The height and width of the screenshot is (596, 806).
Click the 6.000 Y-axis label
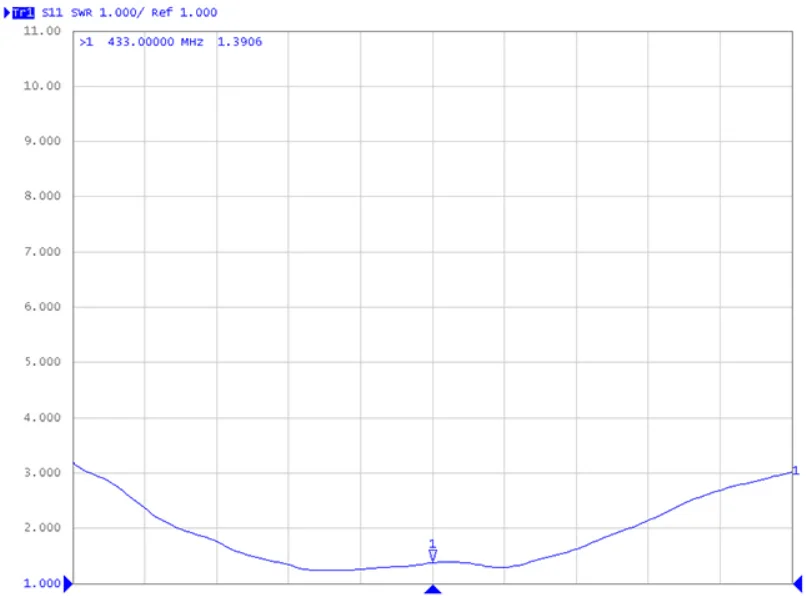pyautogui.click(x=42, y=306)
